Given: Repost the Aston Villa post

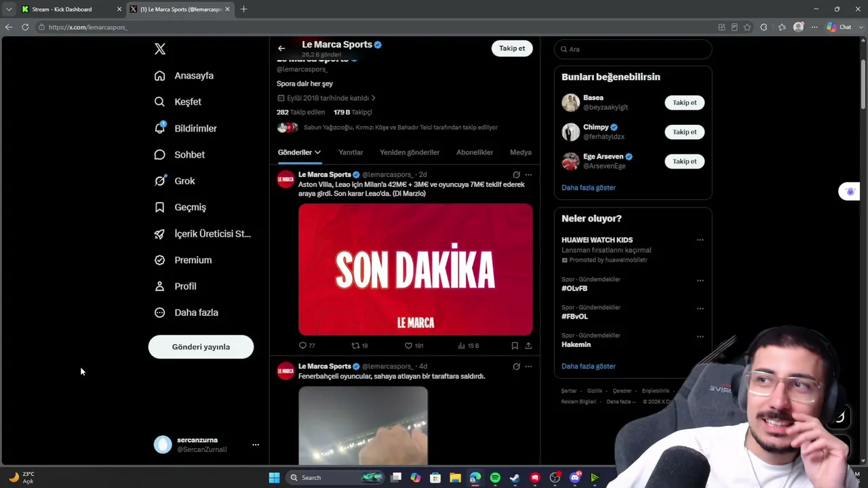Looking at the screenshot, I should tap(359, 346).
